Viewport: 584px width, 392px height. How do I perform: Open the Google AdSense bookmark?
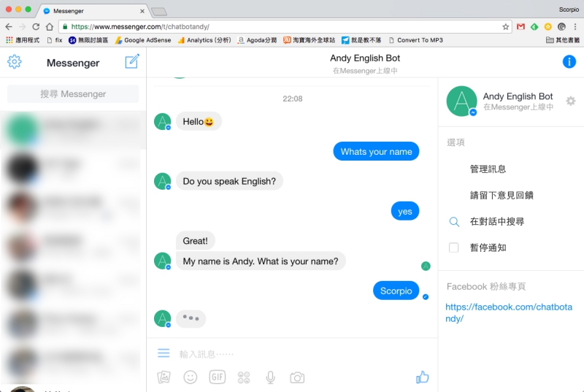click(143, 40)
